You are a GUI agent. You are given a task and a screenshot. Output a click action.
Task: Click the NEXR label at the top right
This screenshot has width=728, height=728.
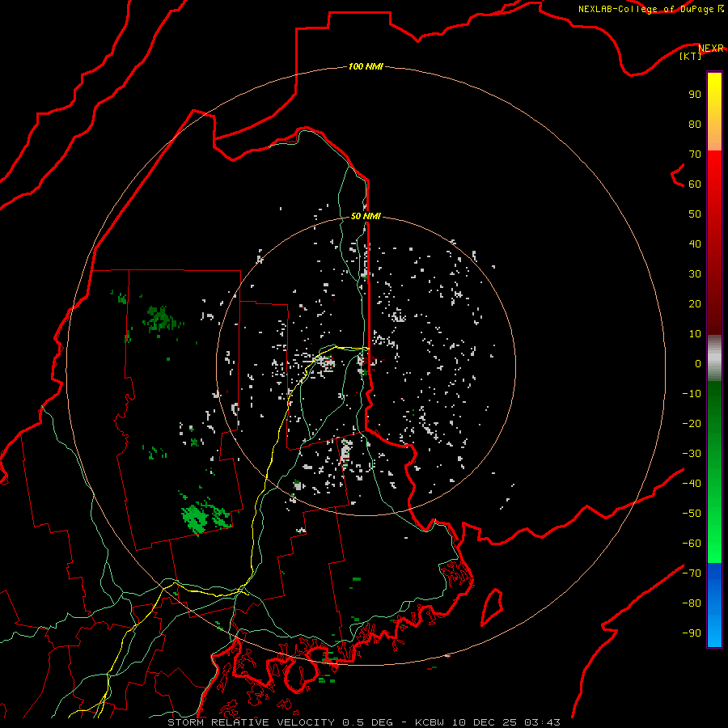pyautogui.click(x=711, y=49)
